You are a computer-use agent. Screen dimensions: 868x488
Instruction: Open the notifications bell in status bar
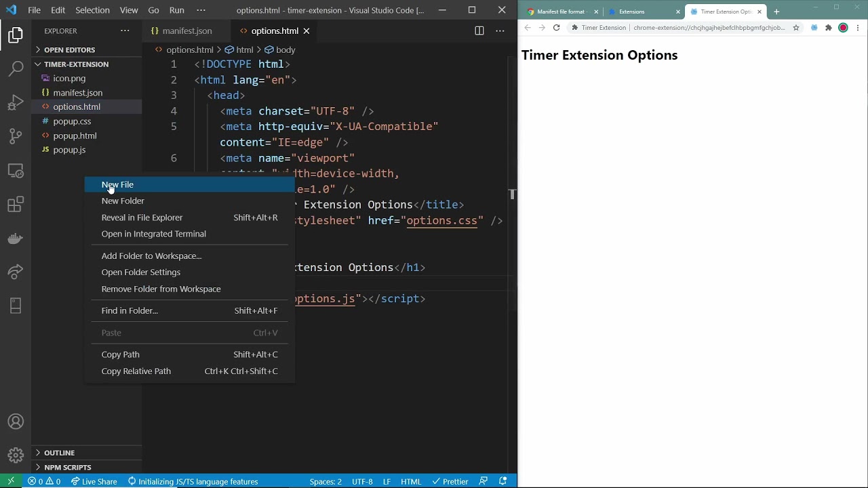(x=503, y=481)
